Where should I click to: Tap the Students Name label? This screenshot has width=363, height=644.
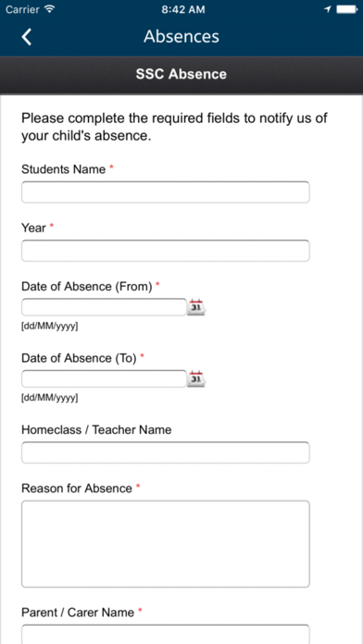pos(63,169)
